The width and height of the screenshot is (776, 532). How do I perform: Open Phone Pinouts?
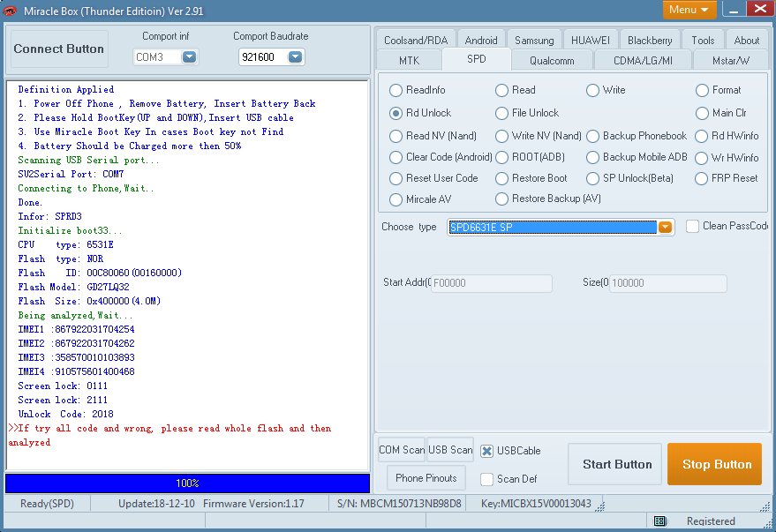tap(426, 478)
